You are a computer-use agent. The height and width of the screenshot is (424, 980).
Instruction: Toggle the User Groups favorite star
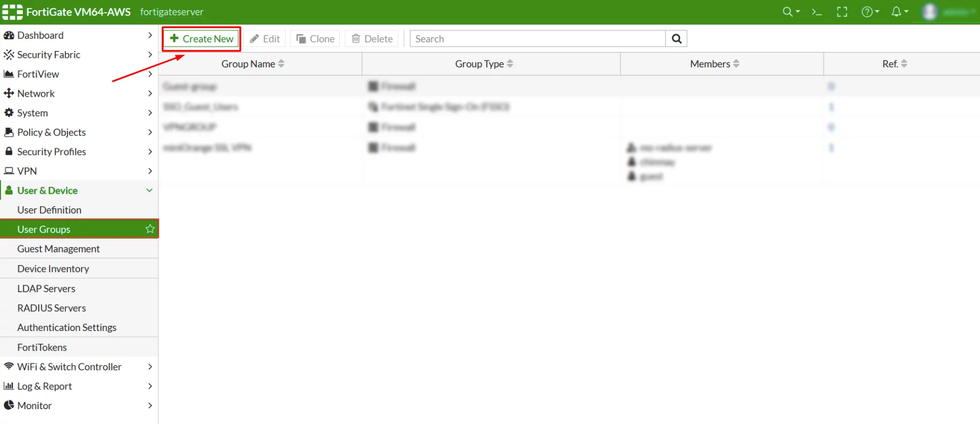(150, 229)
